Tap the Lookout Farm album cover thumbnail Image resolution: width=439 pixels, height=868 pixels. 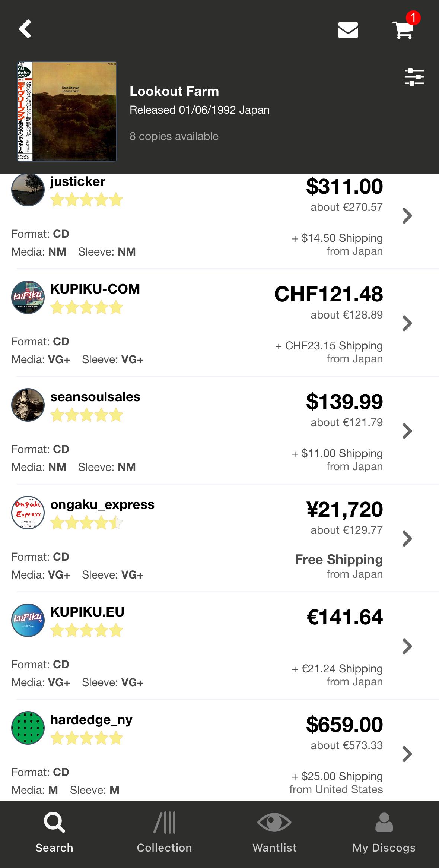[x=67, y=111]
